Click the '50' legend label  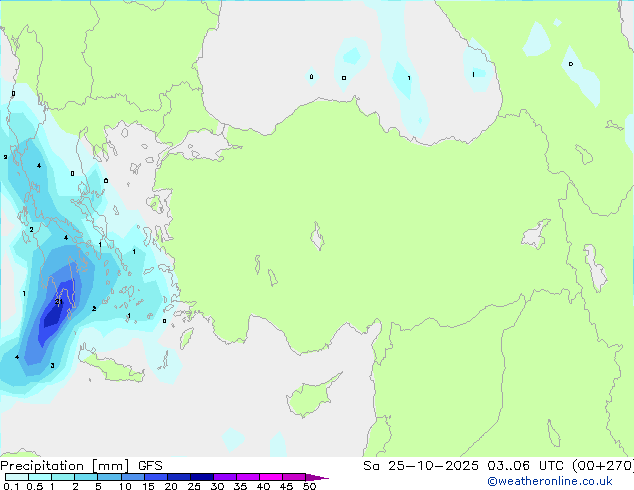[x=309, y=486]
